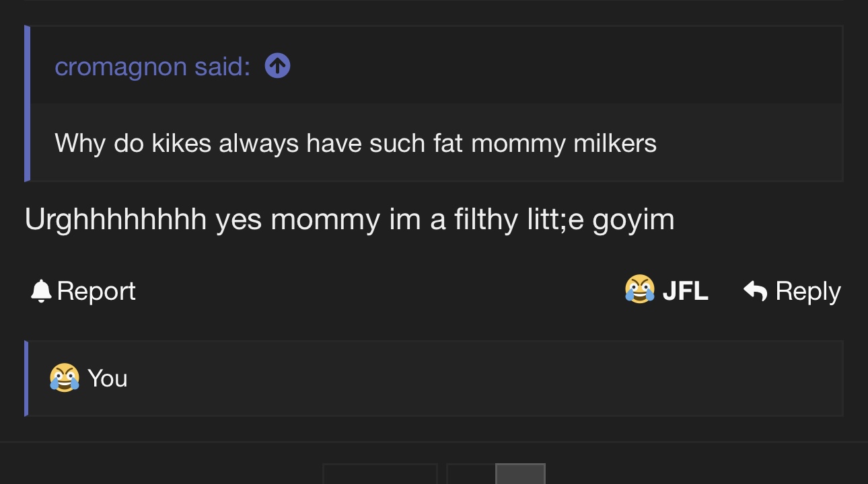Click the curved reply arrow icon
868x484 pixels.
pos(755,291)
